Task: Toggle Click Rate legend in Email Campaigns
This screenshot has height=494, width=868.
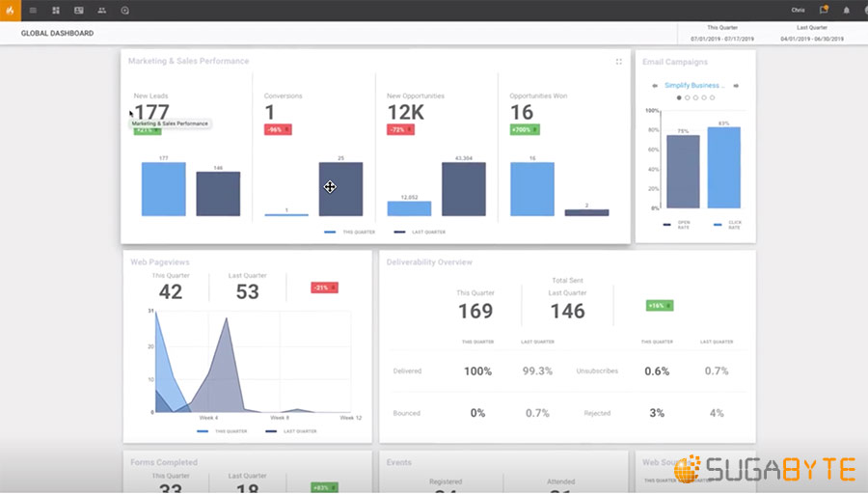Action: click(x=728, y=224)
